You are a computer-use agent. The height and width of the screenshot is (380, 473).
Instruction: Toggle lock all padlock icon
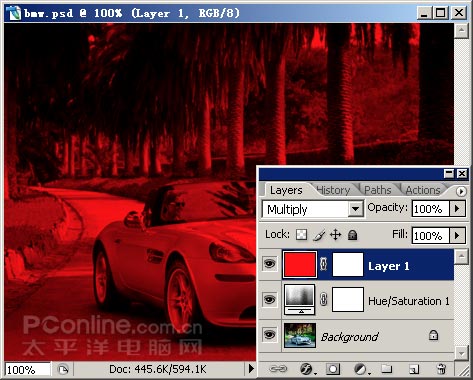(352, 235)
